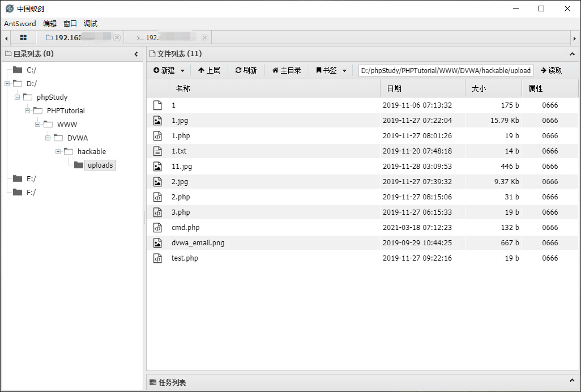Open the AntSword menu
Image resolution: width=581 pixels, height=392 pixels.
click(20, 24)
